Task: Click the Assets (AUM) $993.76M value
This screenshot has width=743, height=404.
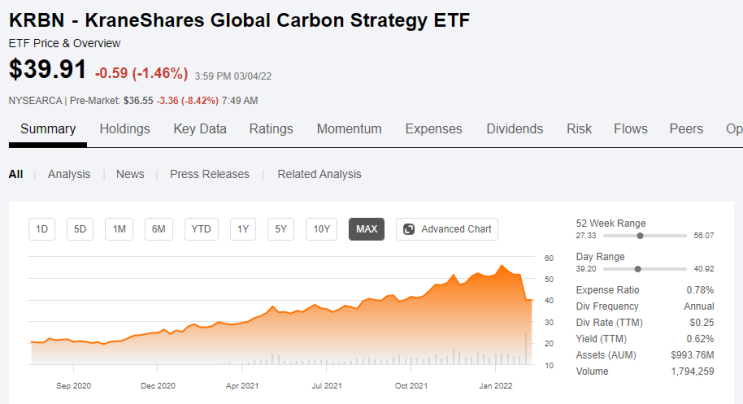Action: coord(692,355)
